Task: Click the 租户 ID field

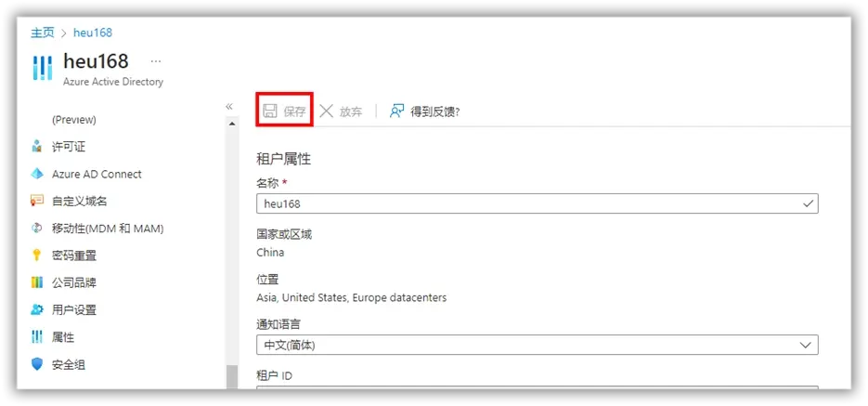Action: click(538, 387)
